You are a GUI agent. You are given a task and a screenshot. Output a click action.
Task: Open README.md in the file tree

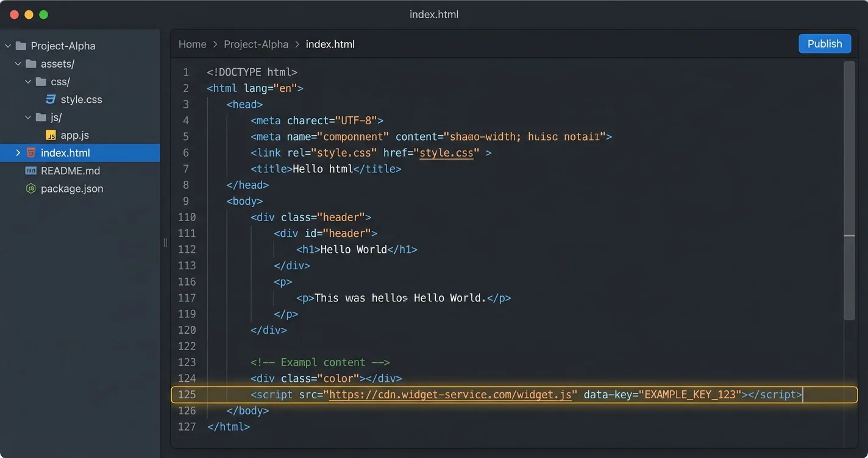[70, 171]
